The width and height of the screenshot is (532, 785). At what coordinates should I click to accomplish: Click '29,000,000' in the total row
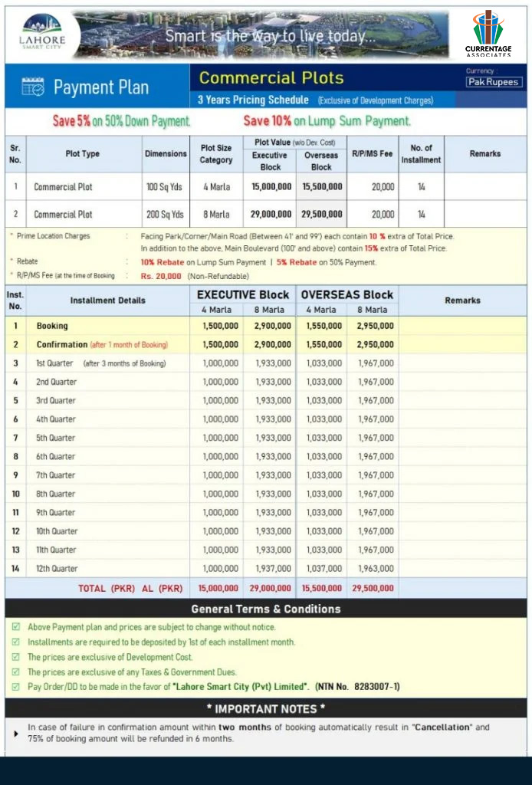pos(271,588)
